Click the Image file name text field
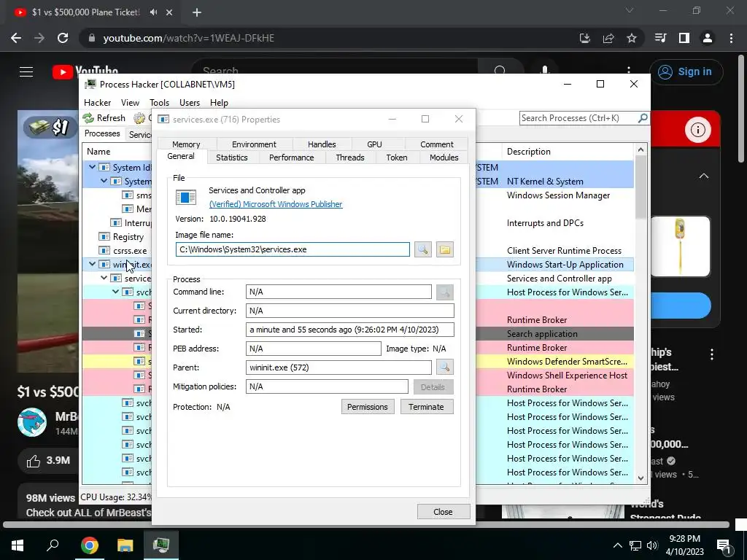This screenshot has width=747, height=560. 293,249
